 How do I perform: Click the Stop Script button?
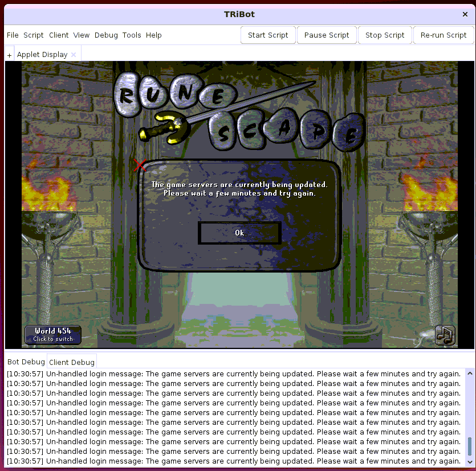pos(385,35)
